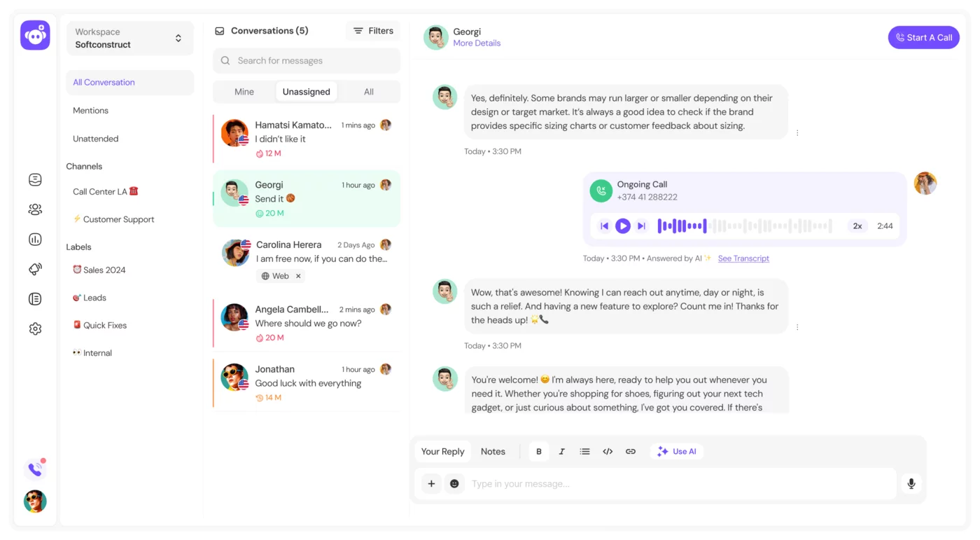Viewport: 980px width, 540px height.
Task: Open the analytics panel in the sidebar
Action: [x=35, y=239]
